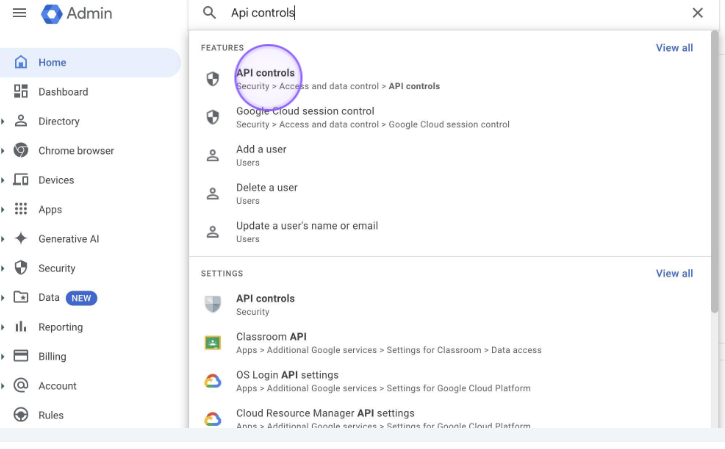The image size is (725, 449).
Task: Click the search results scrollbar
Action: tap(715, 171)
